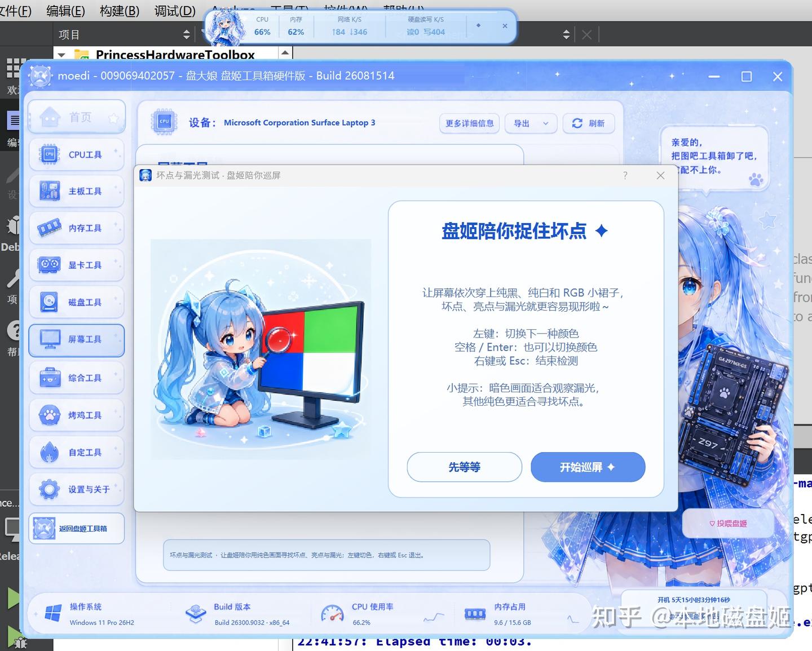Click the CPU 66% reading on the floating widget
This screenshot has height=651, width=812.
tap(262, 26)
